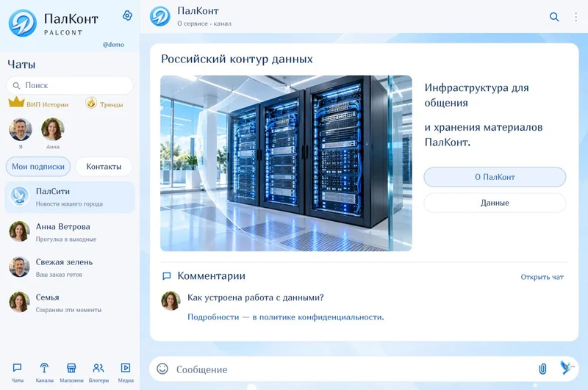Click the PalCont logo in the sidebar
The height and width of the screenshot is (390, 588).
[x=23, y=24]
